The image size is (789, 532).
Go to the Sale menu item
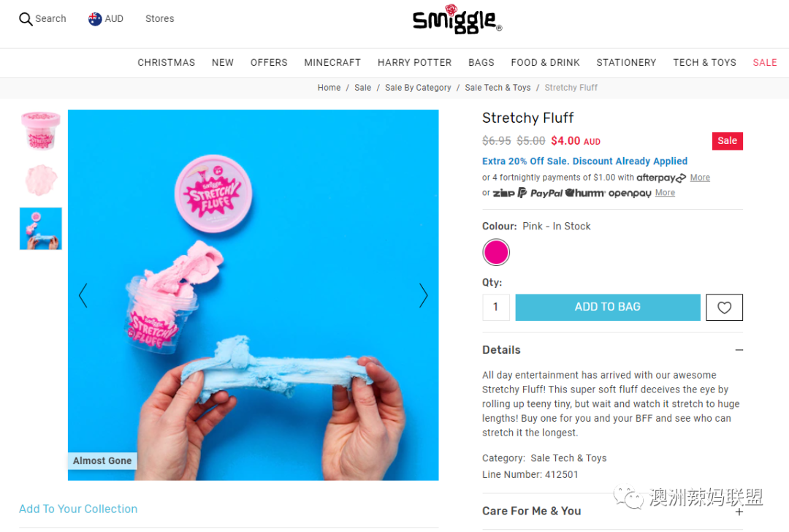[764, 62]
